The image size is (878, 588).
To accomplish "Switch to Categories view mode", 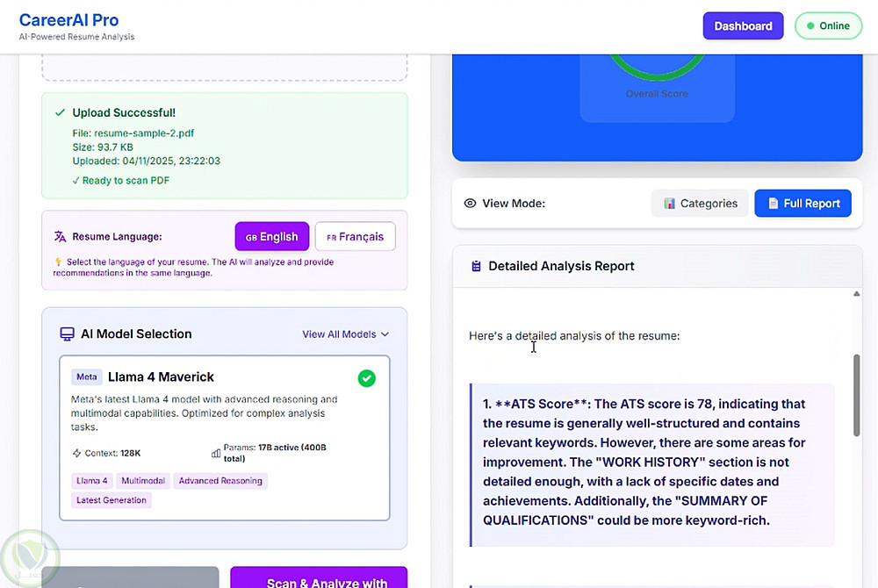I will pyautogui.click(x=700, y=204).
